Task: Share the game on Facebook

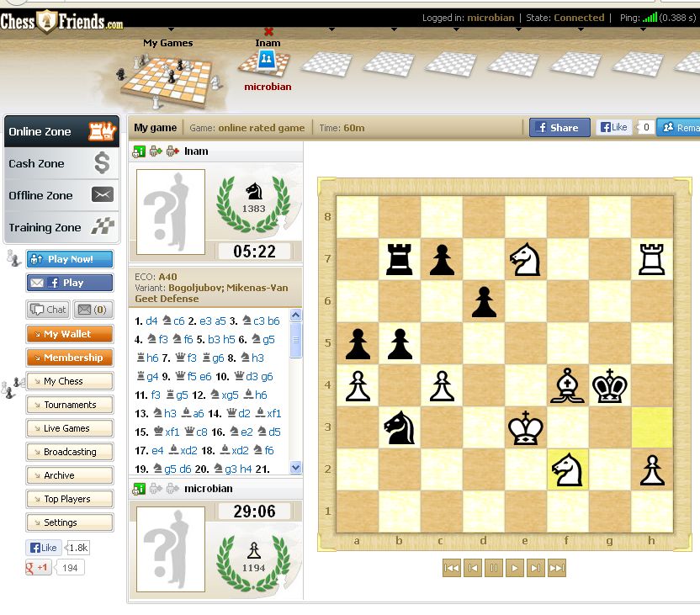Action: coord(559,128)
